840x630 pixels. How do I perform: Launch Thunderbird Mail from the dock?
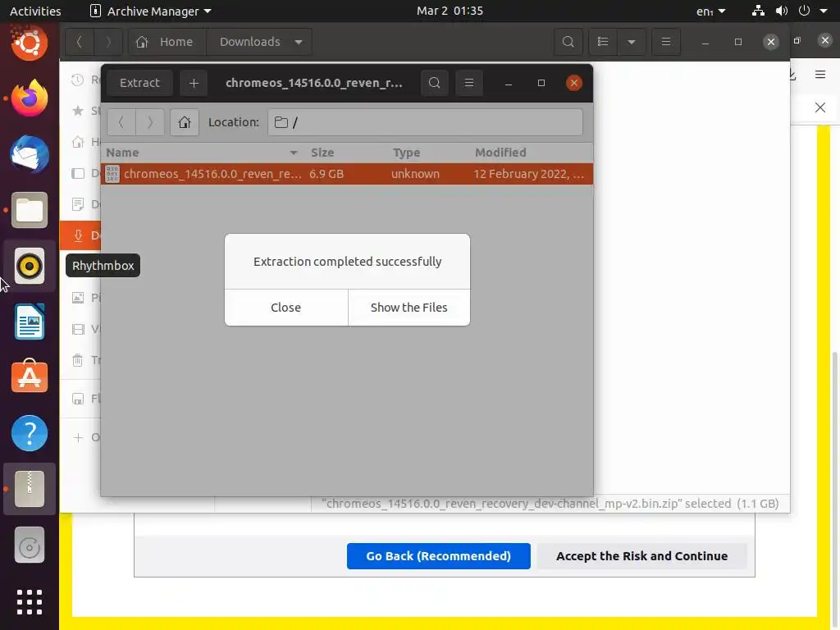pyautogui.click(x=30, y=154)
